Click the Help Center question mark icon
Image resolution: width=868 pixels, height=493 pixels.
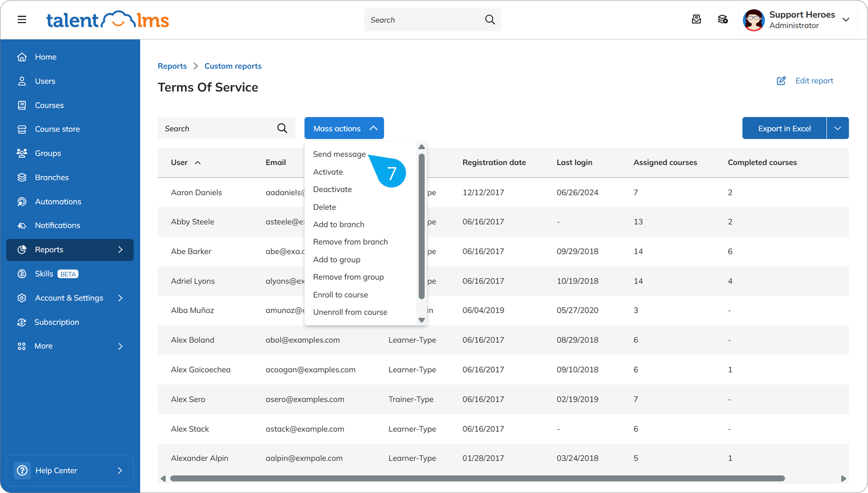(22, 470)
